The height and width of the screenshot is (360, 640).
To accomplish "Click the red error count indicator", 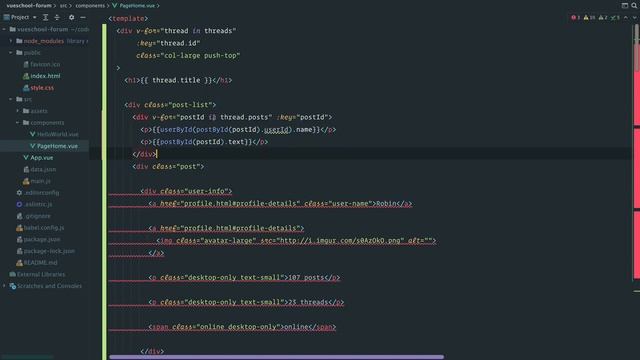I will tap(576, 18).
